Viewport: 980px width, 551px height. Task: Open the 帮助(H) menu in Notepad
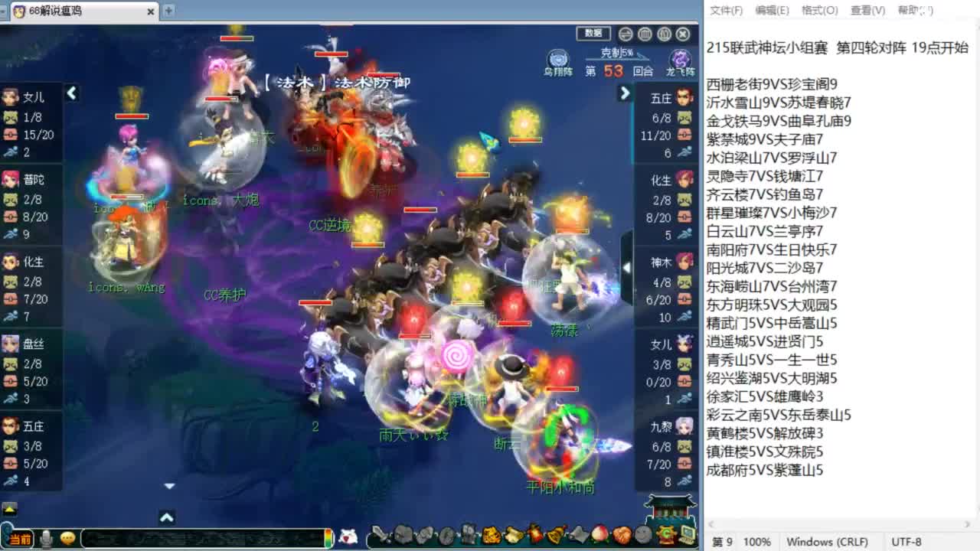pos(916,10)
